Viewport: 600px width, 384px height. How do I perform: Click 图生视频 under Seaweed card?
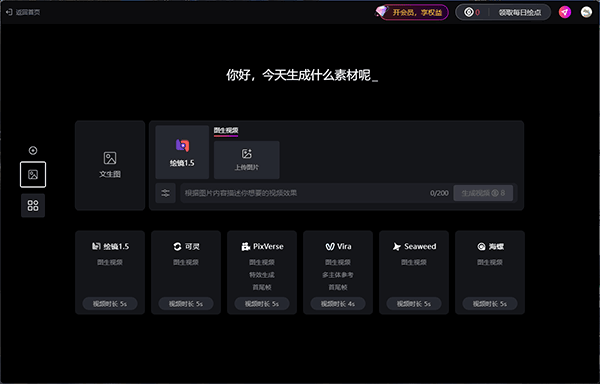pos(414,262)
